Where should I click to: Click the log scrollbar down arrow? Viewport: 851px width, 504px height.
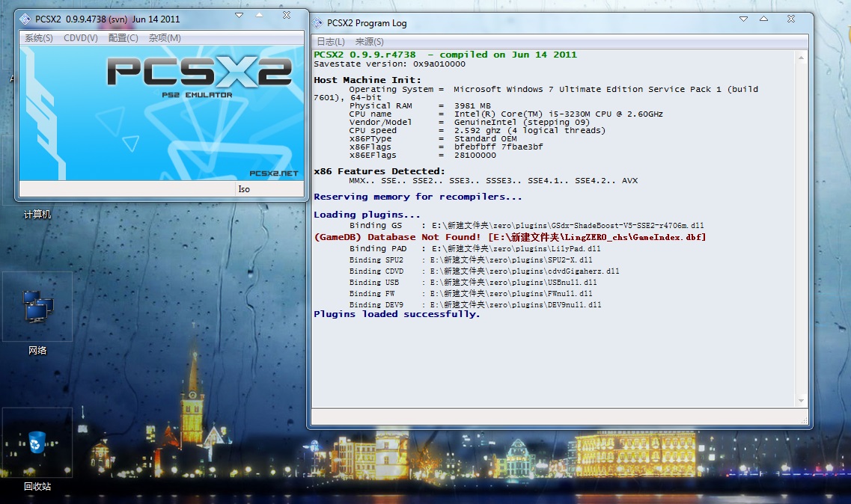point(801,401)
